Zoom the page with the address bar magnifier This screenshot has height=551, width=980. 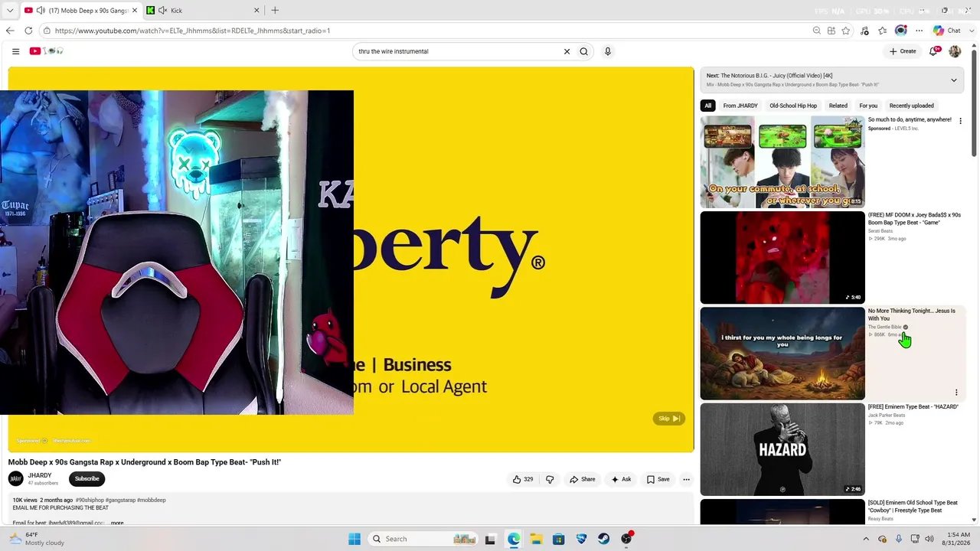tap(817, 31)
